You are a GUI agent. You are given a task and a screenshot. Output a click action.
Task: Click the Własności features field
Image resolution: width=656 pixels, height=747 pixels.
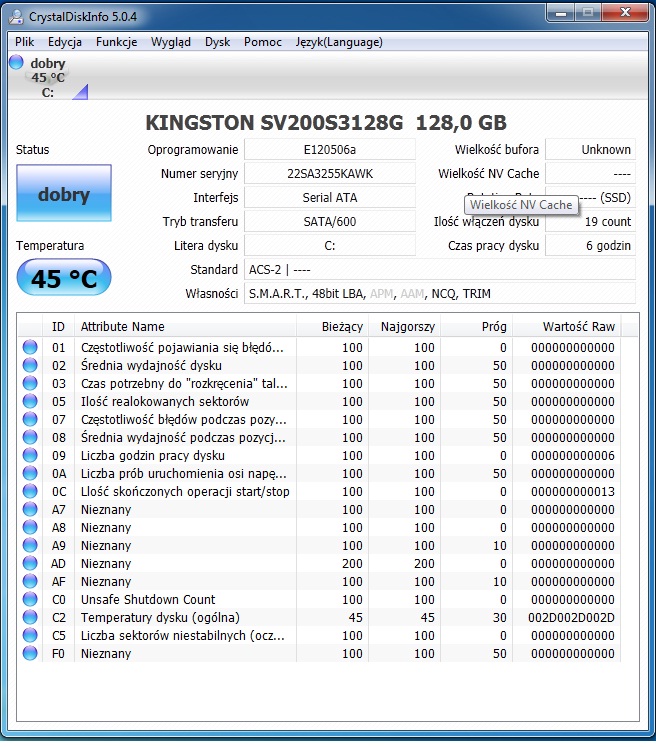coord(440,293)
